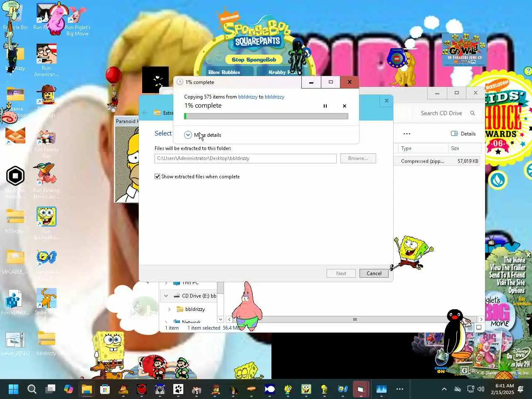Click the Stop SpongeBob button

[x=254, y=59]
